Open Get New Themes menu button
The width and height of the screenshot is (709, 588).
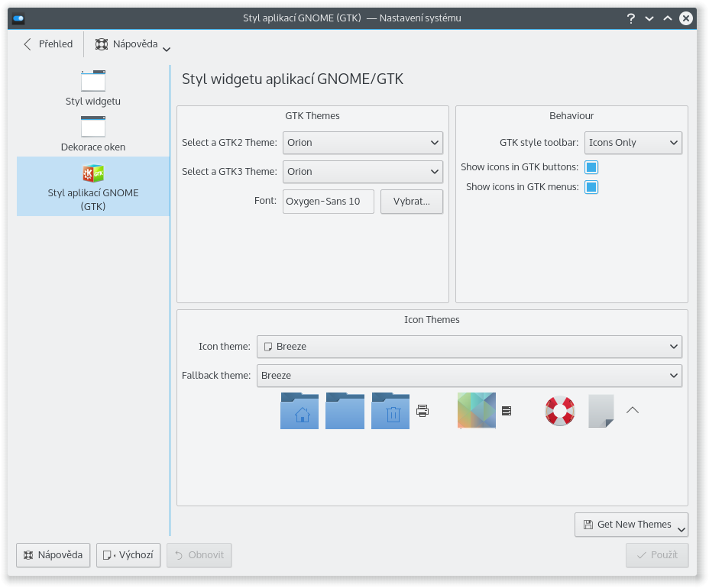click(x=631, y=525)
